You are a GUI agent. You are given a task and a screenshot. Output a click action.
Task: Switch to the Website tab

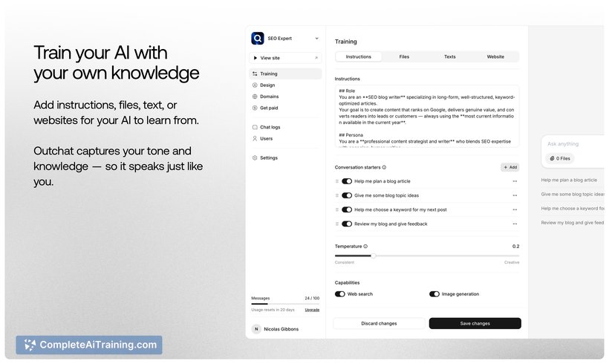click(495, 56)
